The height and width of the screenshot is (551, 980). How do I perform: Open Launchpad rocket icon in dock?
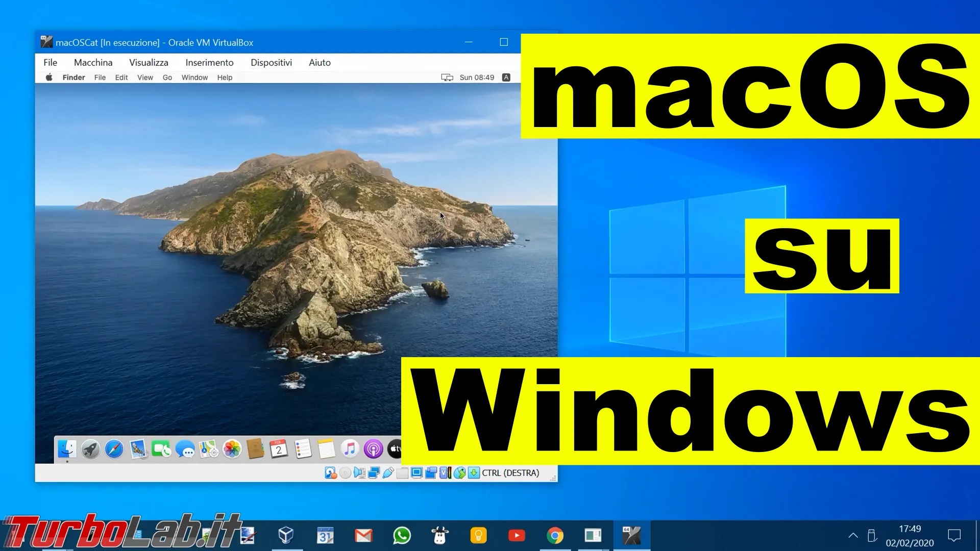click(x=90, y=449)
